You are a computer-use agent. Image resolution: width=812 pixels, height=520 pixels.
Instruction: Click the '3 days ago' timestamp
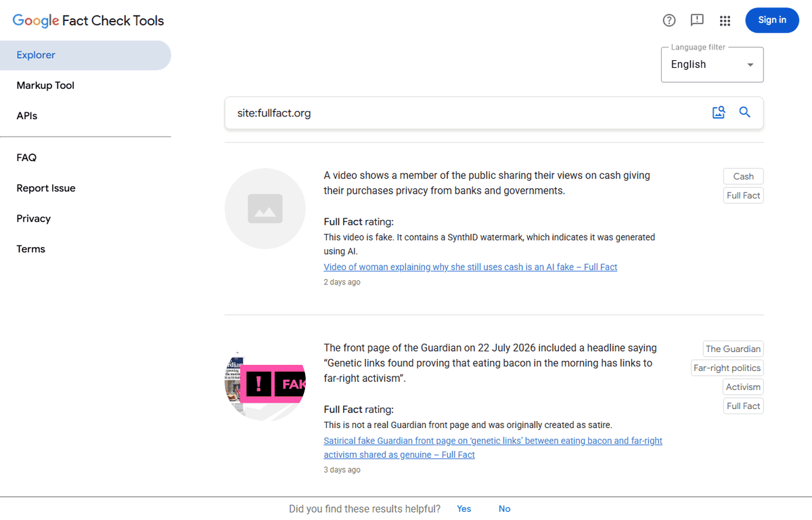click(342, 469)
